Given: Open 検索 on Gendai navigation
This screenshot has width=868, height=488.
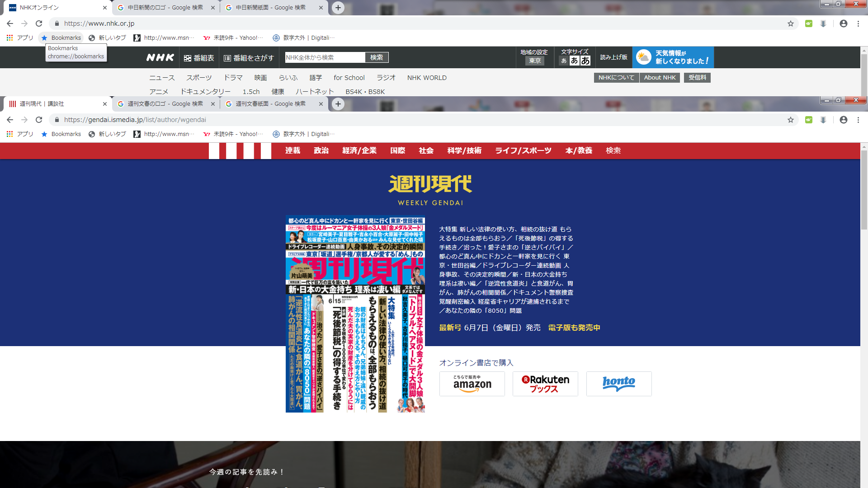Looking at the screenshot, I should point(613,151).
